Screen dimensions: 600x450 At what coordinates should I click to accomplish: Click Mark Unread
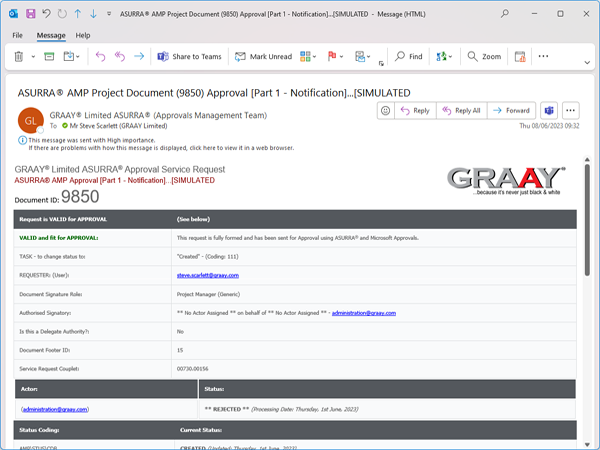263,57
